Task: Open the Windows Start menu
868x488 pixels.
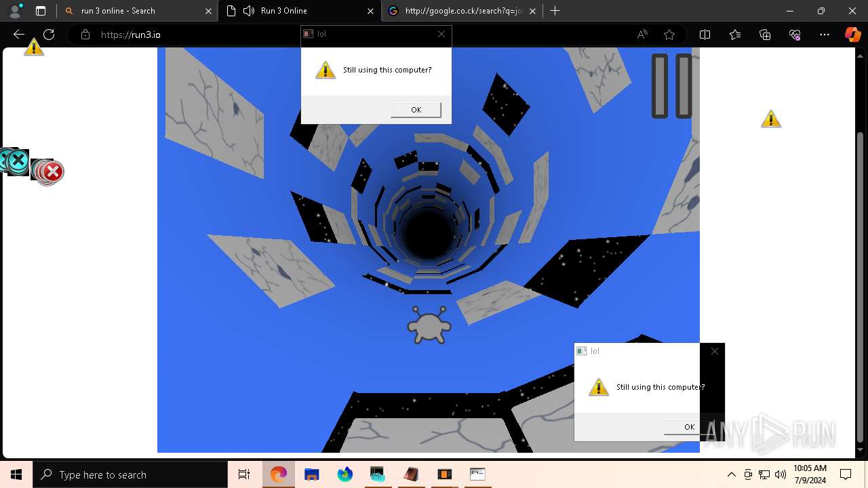Action: coord(16,474)
